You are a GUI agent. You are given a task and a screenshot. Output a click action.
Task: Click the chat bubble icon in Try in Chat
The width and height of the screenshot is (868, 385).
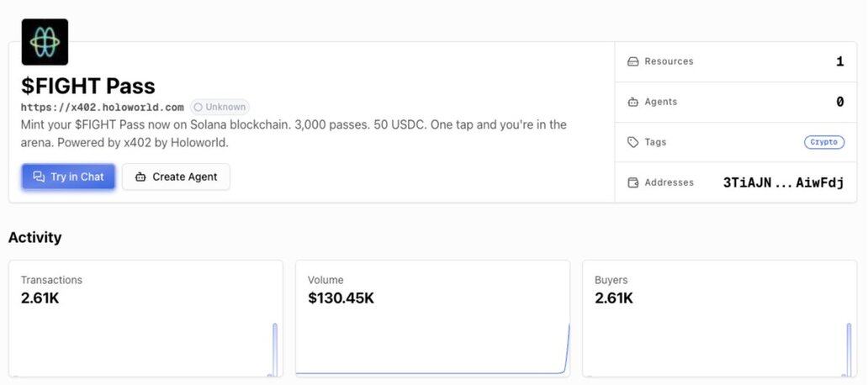pyautogui.click(x=39, y=177)
